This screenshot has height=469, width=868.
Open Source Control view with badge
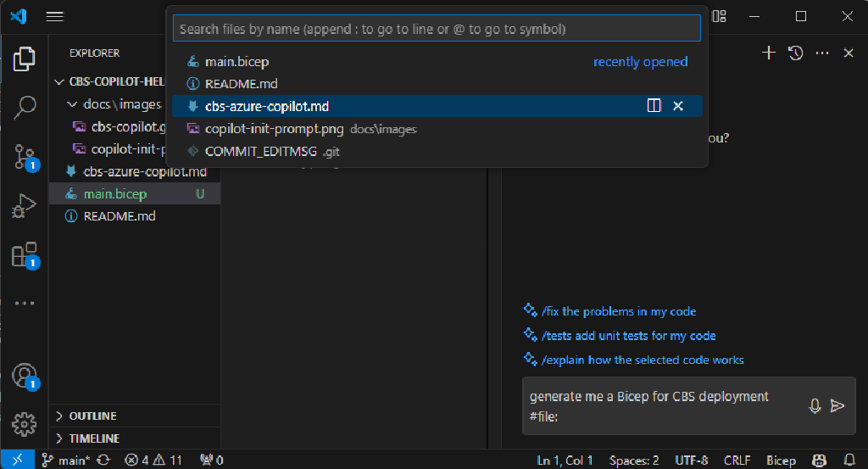point(25,157)
